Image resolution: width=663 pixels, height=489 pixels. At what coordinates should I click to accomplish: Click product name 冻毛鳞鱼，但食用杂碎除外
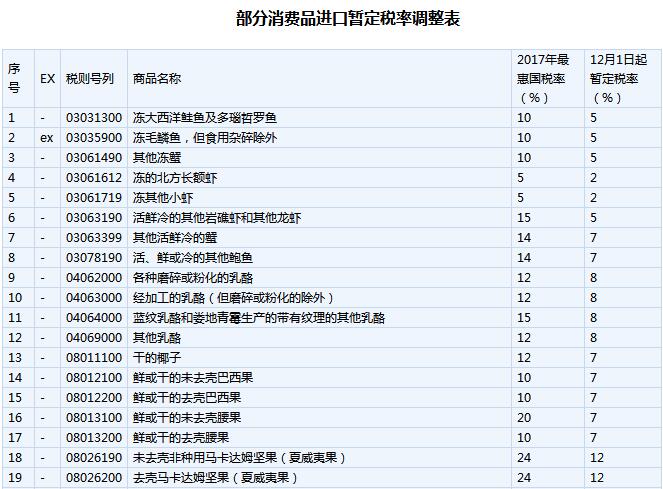204,138
